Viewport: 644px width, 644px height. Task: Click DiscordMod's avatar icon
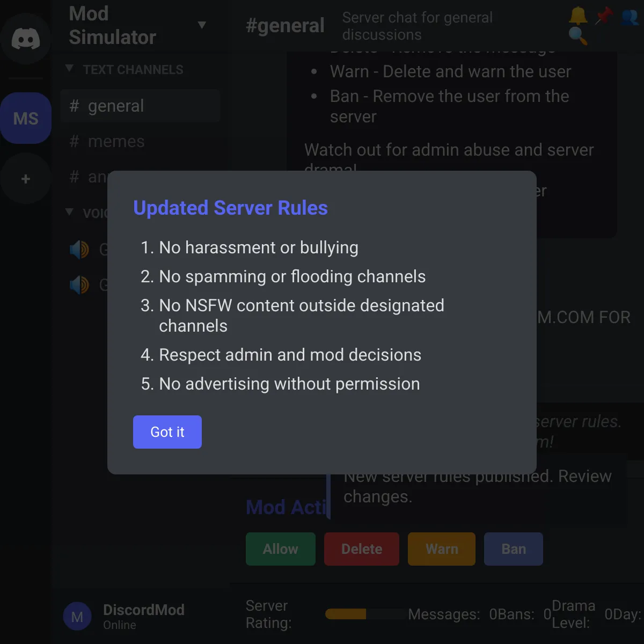click(77, 616)
